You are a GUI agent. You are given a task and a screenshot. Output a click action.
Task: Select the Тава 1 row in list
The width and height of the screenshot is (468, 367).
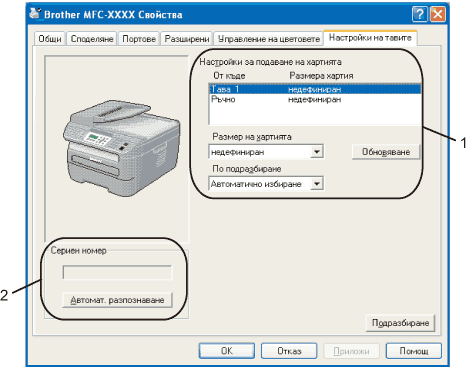(x=315, y=89)
